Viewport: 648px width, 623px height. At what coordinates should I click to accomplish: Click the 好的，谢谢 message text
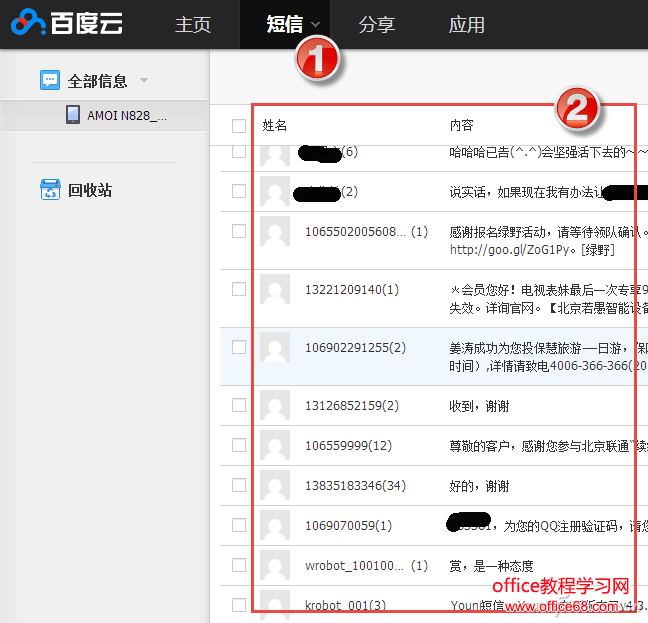coord(479,486)
